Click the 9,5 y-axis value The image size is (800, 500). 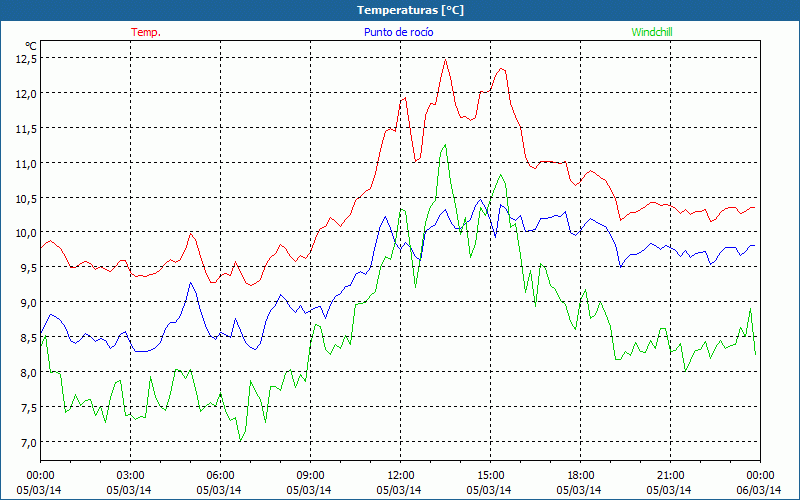coord(29,268)
